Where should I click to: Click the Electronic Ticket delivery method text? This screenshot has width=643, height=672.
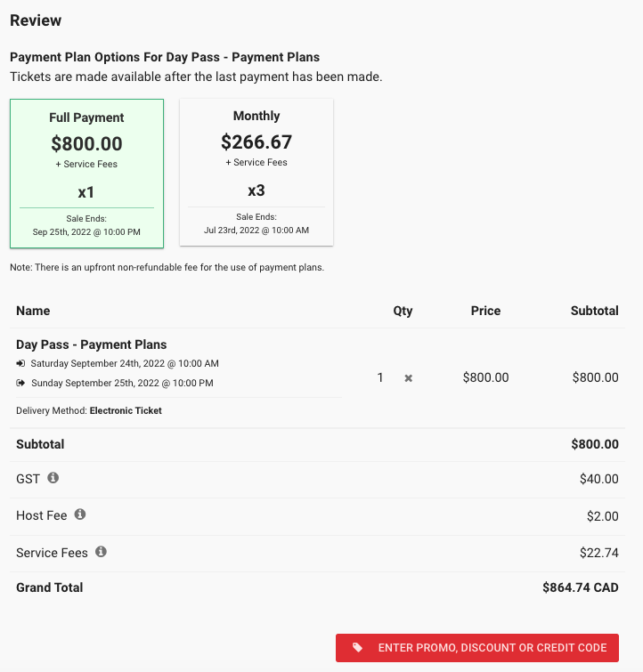[126, 410]
